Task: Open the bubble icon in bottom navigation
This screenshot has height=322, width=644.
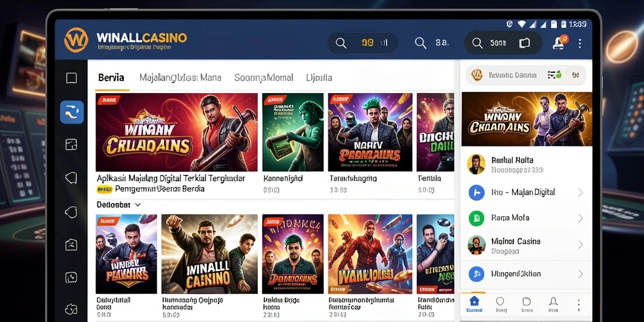Action: pyautogui.click(x=500, y=304)
